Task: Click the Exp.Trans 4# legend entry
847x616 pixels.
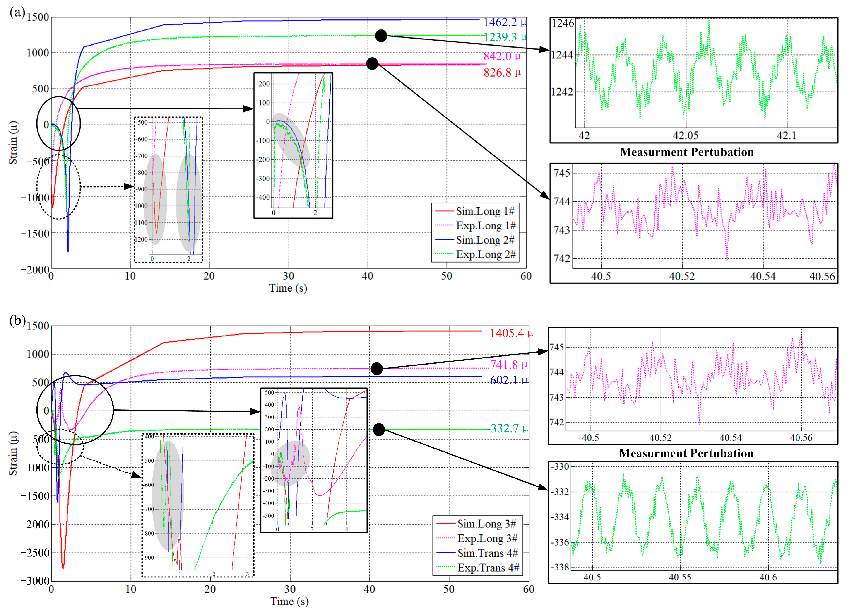Action: pos(488,568)
